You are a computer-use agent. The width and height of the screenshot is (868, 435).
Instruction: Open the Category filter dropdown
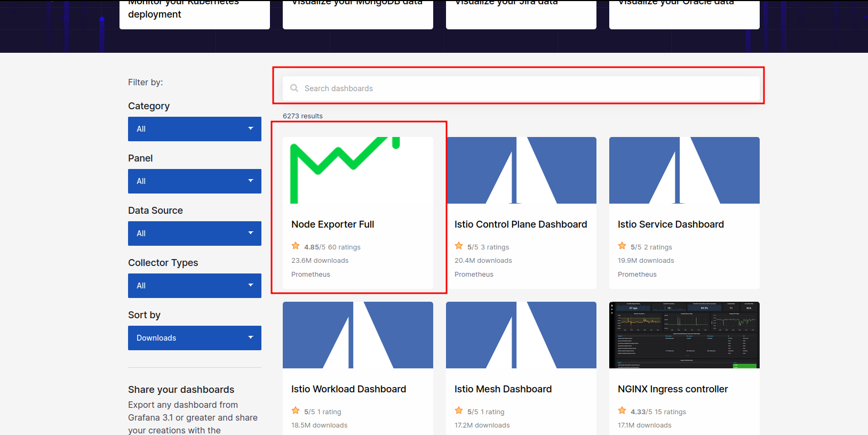tap(195, 129)
